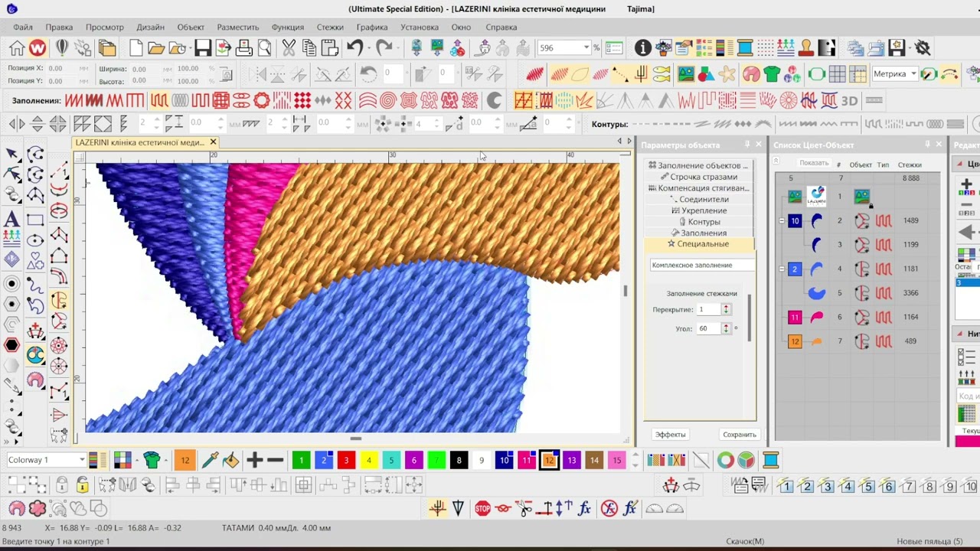
Task: Select the black circle tool in the left toolbox
Action: coord(11,284)
